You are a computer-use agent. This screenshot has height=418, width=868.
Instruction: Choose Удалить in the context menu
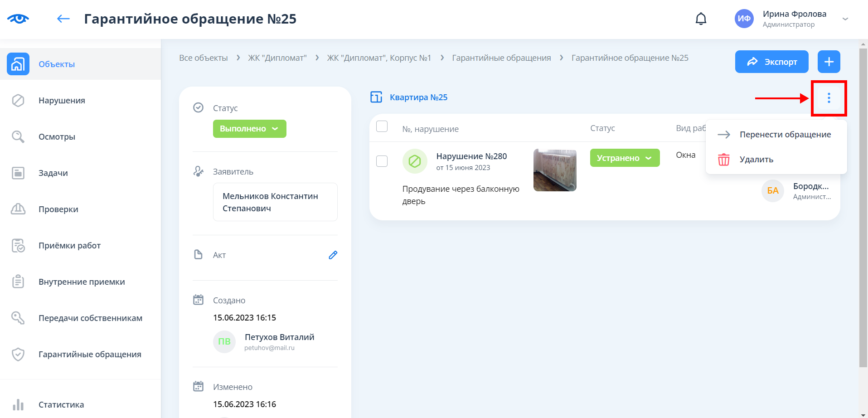tap(756, 160)
